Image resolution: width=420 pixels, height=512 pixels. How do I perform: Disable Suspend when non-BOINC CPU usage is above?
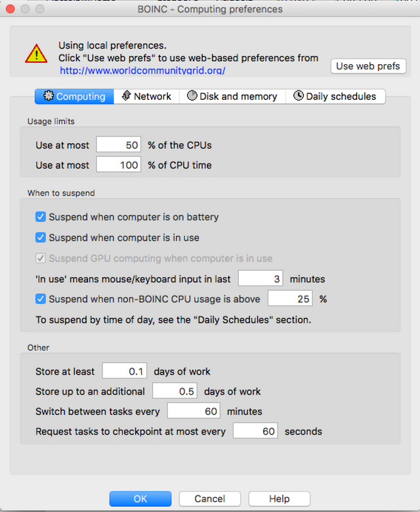click(41, 299)
